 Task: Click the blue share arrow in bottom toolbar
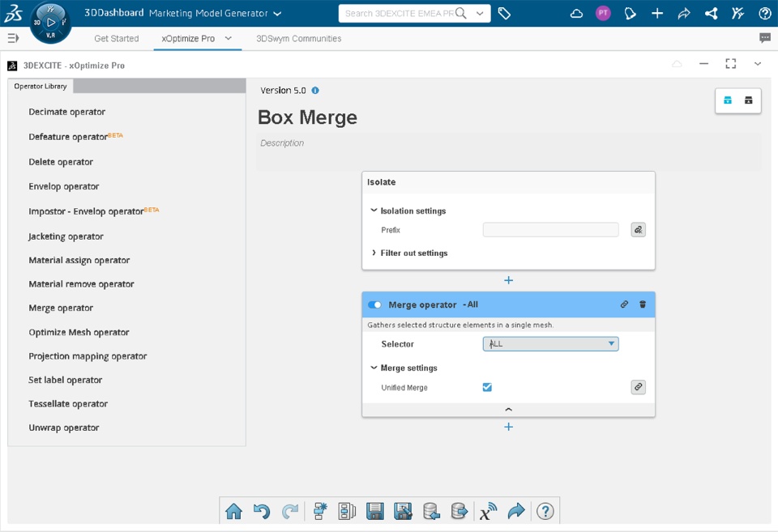(516, 511)
